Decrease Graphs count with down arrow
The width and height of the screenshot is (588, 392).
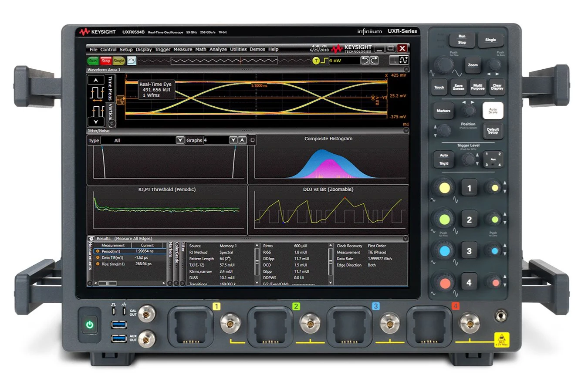tap(233, 140)
